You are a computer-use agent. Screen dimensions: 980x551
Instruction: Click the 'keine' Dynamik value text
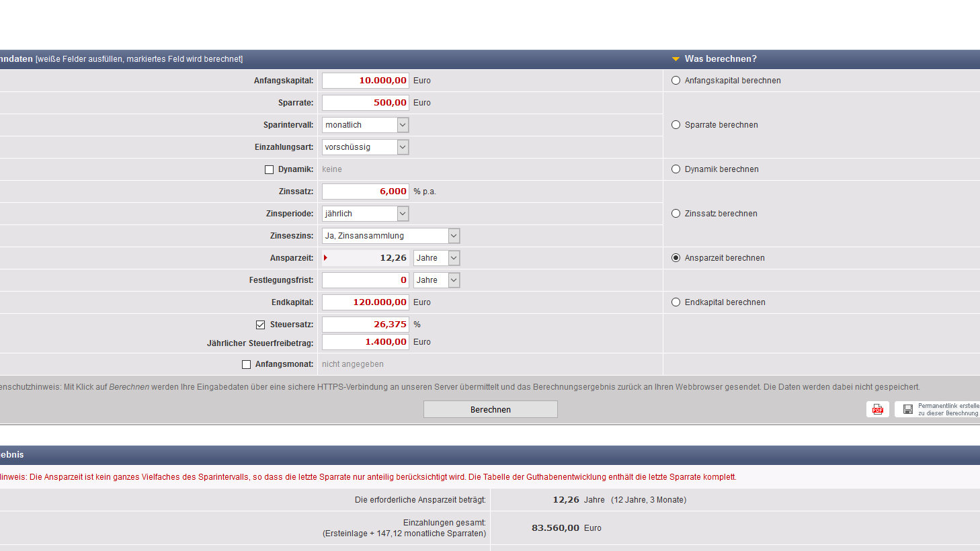click(x=332, y=169)
